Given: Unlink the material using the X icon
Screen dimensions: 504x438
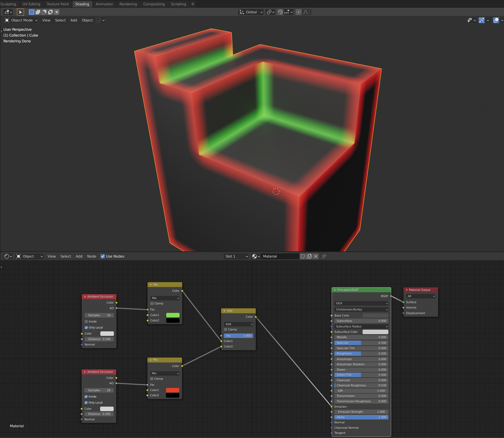Looking at the screenshot, I should 316,256.
